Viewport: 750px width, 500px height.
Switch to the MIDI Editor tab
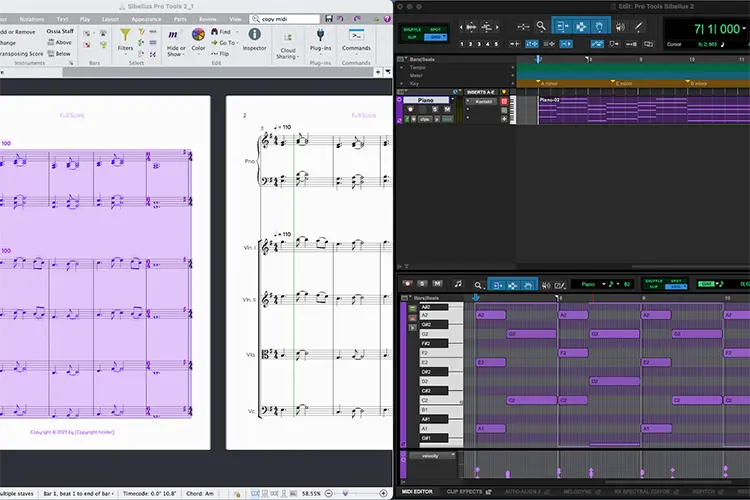tap(417, 491)
